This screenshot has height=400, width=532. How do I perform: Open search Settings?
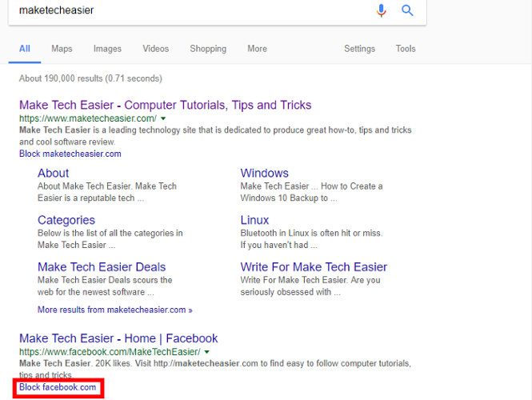(359, 49)
